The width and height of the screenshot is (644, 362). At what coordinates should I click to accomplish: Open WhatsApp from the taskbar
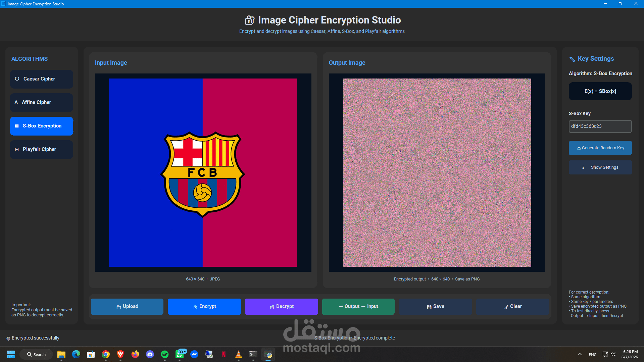pyautogui.click(x=180, y=354)
